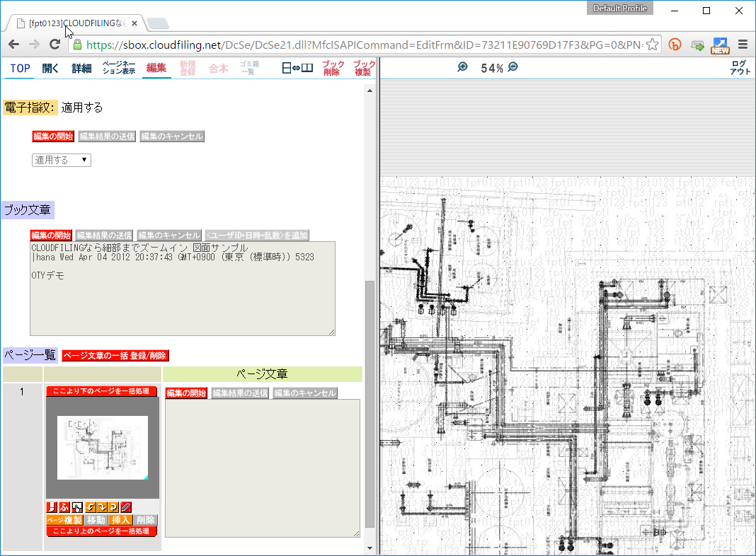Click the green padlock site security icon
Viewport: 756px width, 556px height.
pos(77,45)
